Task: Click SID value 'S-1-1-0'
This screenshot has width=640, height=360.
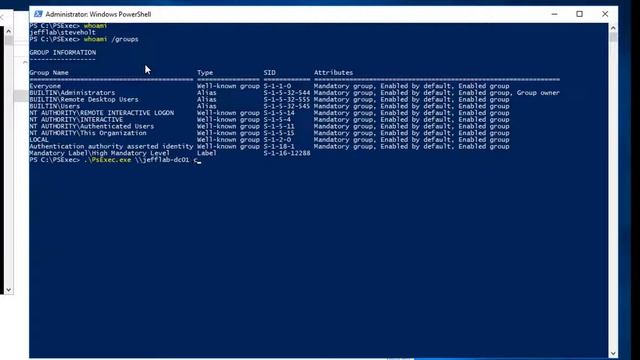Action: 277,86
